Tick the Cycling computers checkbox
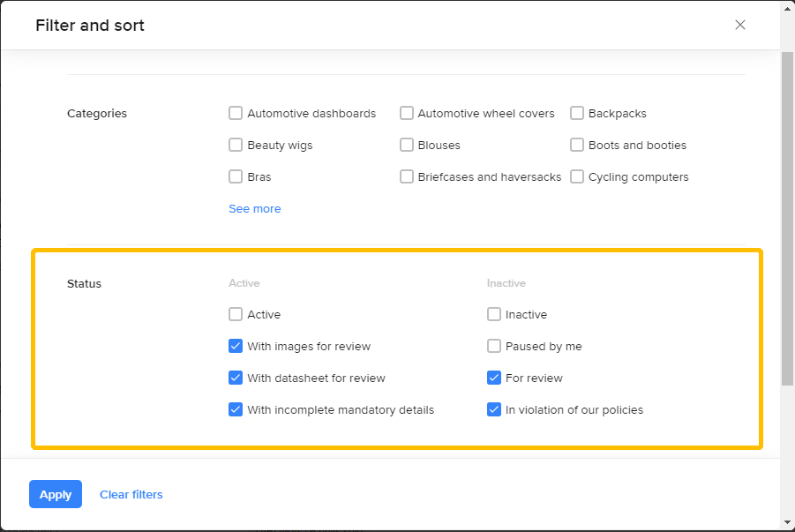The width and height of the screenshot is (795, 532). click(577, 176)
